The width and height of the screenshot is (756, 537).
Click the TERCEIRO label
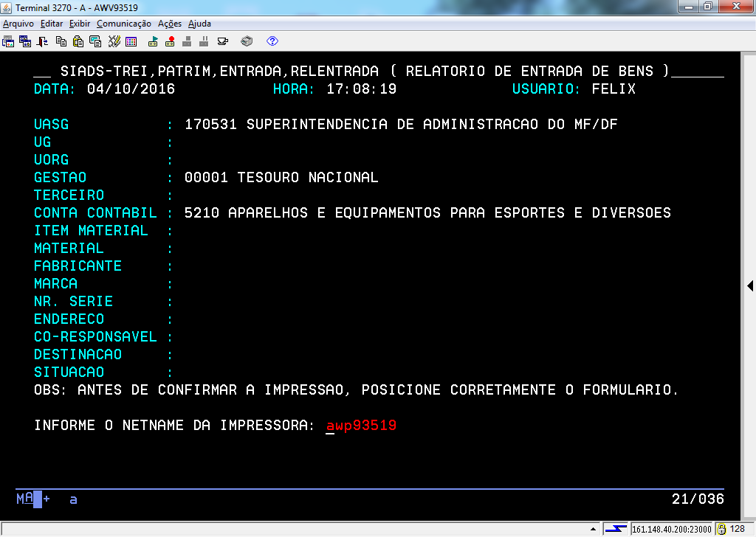[x=69, y=195]
